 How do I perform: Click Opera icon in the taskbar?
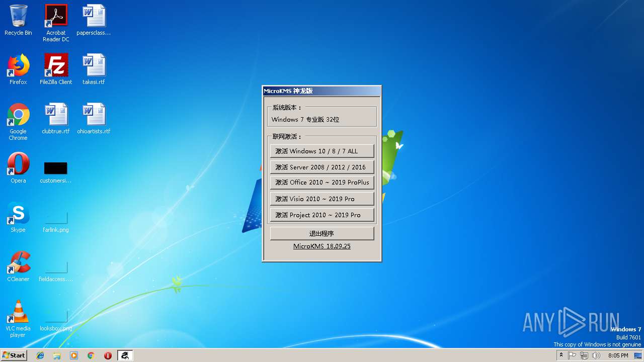coord(108,355)
